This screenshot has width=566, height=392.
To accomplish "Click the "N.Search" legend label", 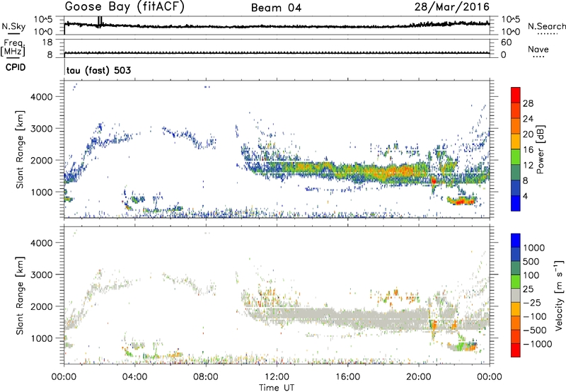I will [546, 26].
